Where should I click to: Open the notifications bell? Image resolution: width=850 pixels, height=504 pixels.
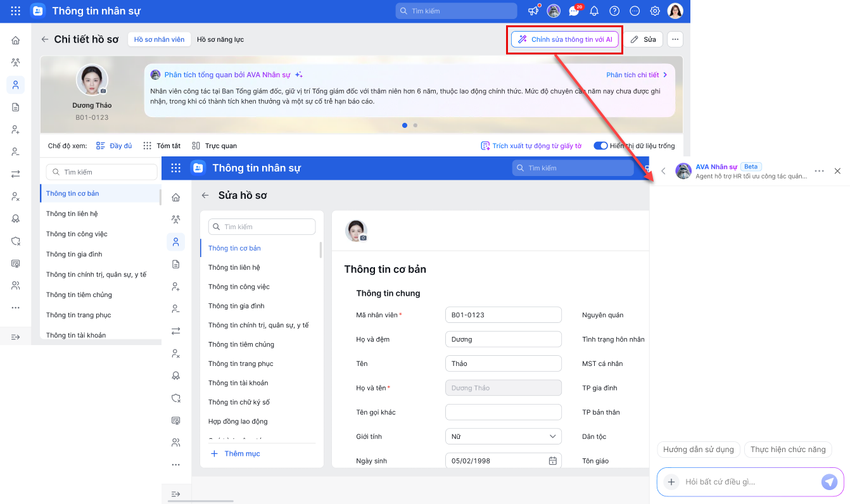click(x=594, y=11)
